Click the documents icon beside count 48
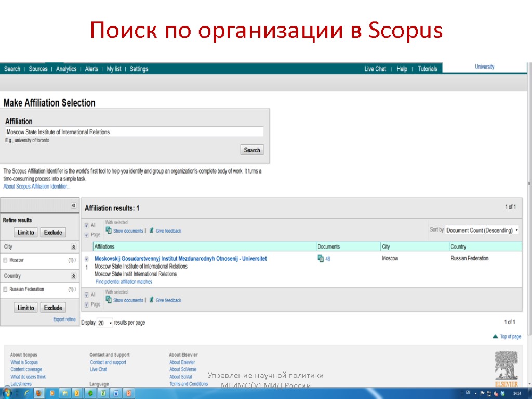The width and height of the screenshot is (532, 399). click(x=321, y=259)
